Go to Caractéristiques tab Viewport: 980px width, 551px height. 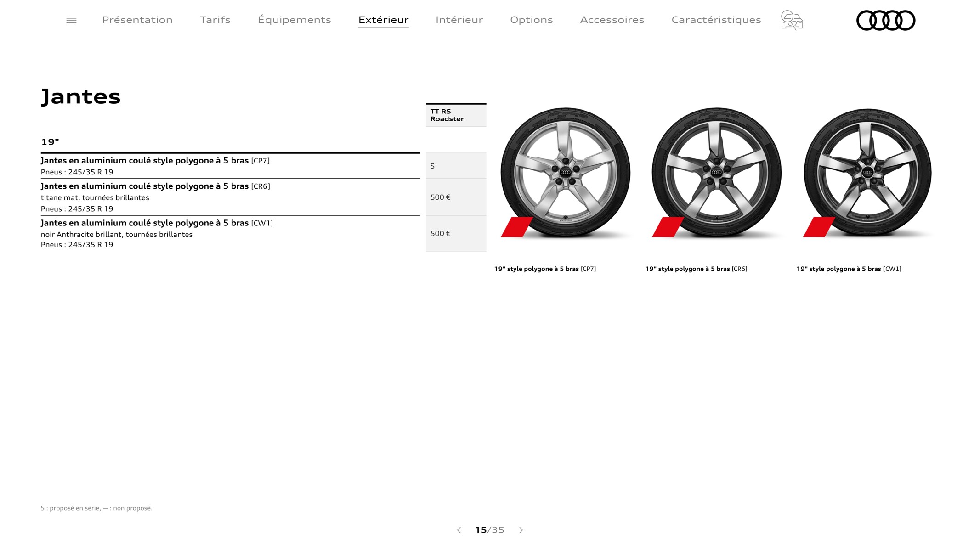point(716,20)
